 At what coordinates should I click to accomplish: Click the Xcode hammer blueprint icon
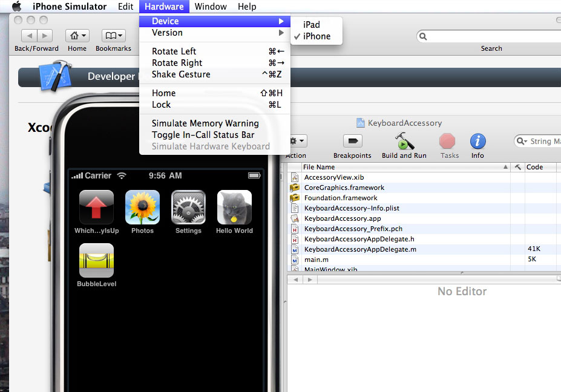click(56, 76)
